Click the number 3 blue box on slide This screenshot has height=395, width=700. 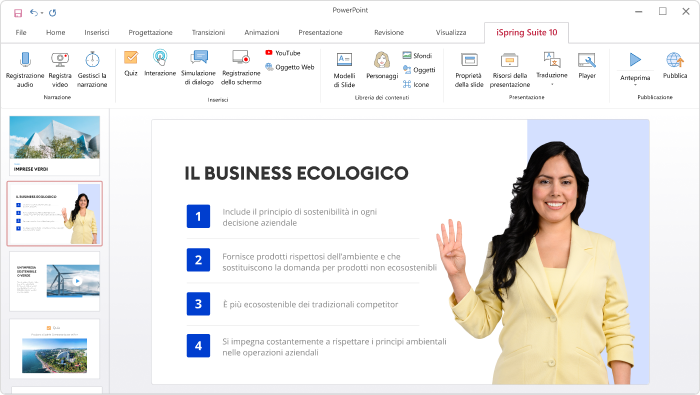(198, 304)
